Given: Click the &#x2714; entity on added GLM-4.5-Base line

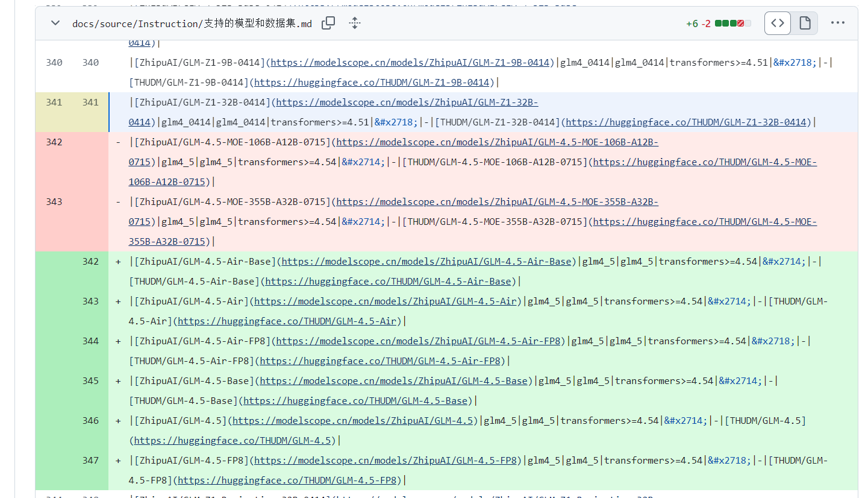Looking at the screenshot, I should pyautogui.click(x=740, y=381).
